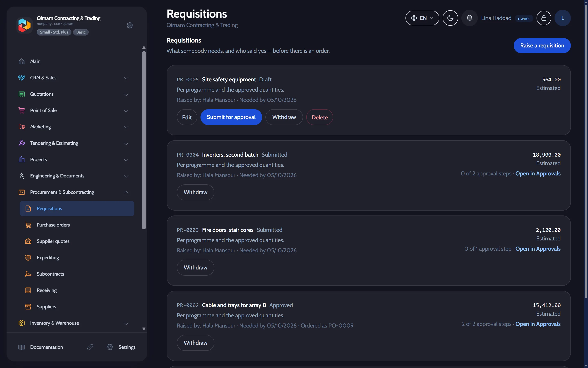
Task: Click the sidebar scroll down arrow
Action: point(144,329)
